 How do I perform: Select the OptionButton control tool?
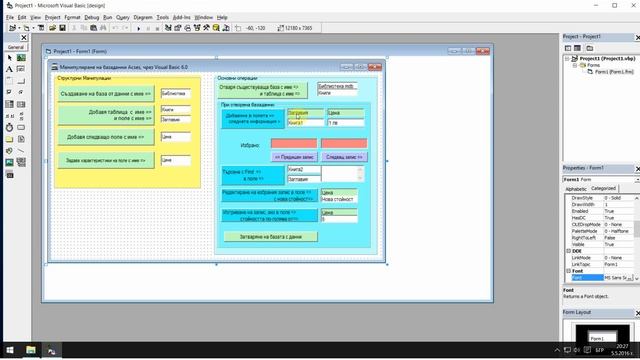click(x=21, y=92)
